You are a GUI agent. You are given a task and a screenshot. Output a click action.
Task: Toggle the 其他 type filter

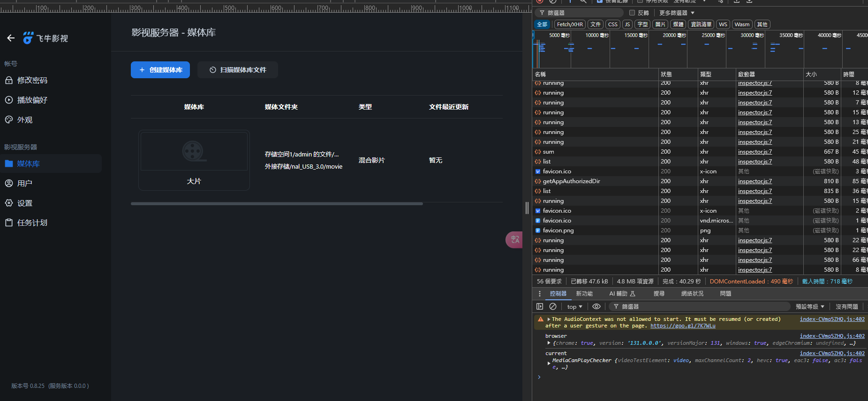pyautogui.click(x=762, y=24)
